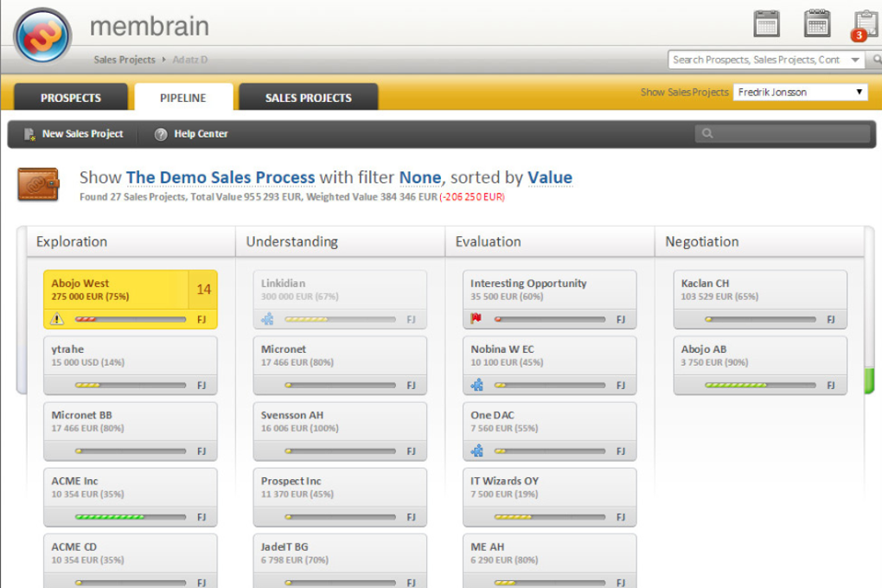Click the FJ initials on Micronet card
This screenshot has height=588, width=882.
[x=412, y=386]
